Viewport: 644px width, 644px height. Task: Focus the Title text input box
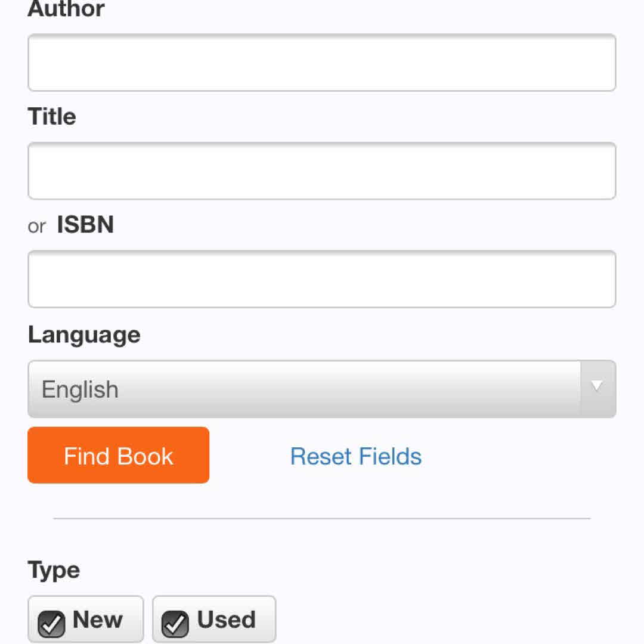click(321, 171)
